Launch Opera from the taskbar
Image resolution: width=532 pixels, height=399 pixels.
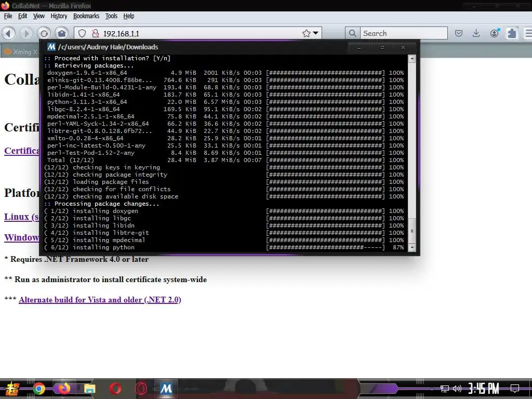tap(115, 389)
